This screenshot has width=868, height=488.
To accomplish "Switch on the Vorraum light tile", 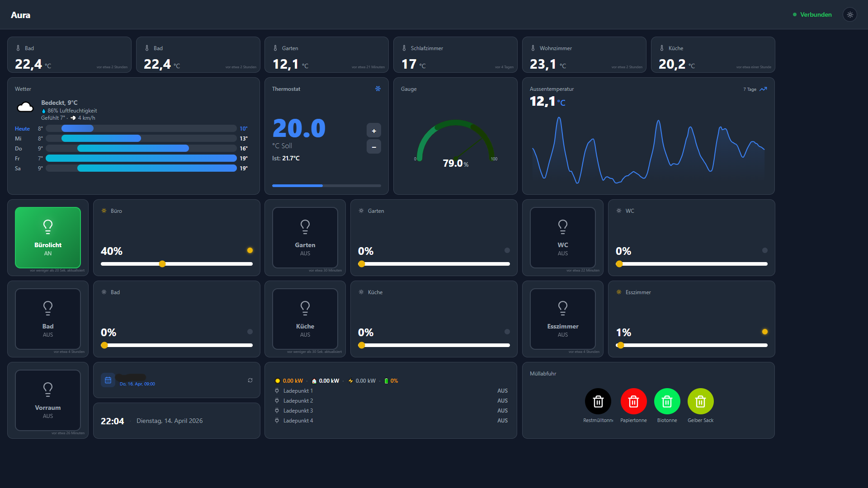I will pyautogui.click(x=48, y=400).
